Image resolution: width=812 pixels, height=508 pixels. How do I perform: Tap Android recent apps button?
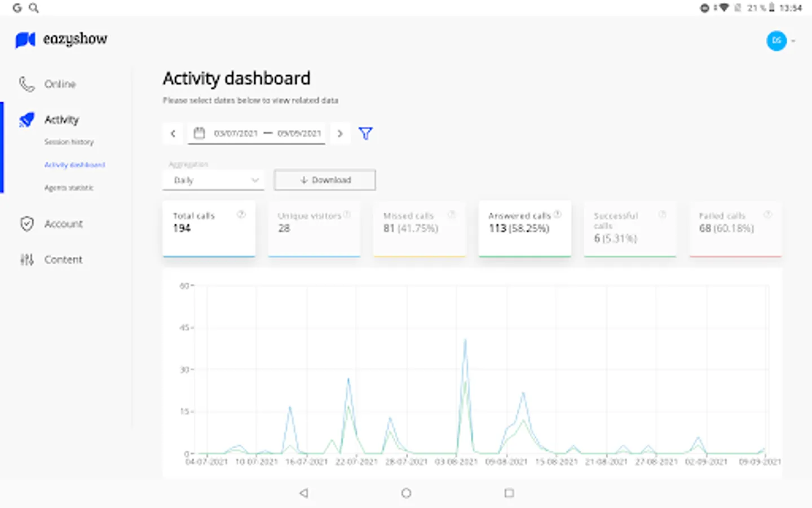tap(509, 493)
